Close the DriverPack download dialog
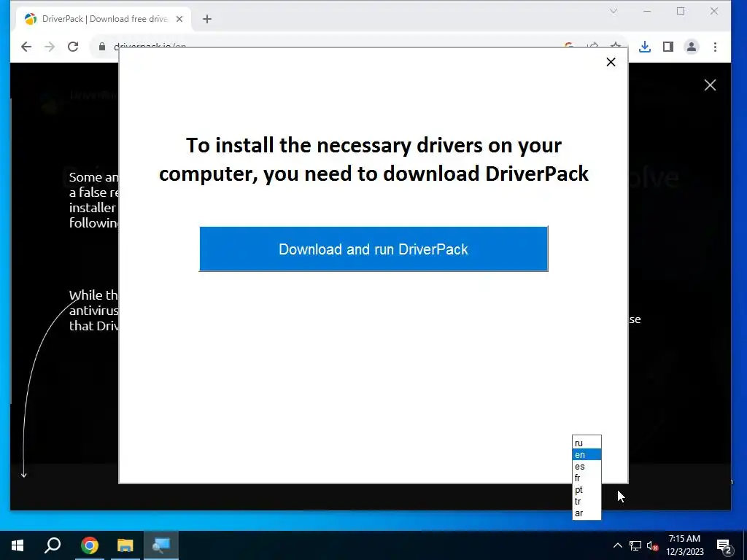Image resolution: width=747 pixels, height=560 pixels. pos(611,62)
